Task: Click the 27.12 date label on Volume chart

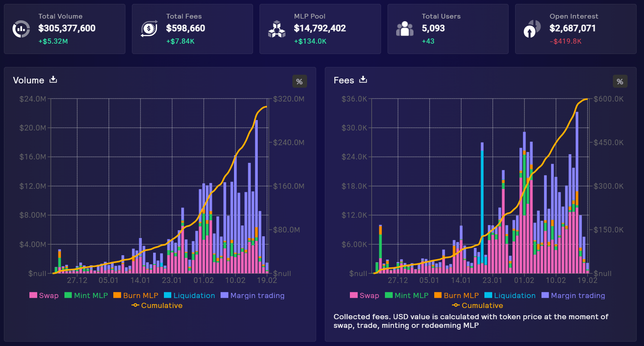Action: [77, 280]
